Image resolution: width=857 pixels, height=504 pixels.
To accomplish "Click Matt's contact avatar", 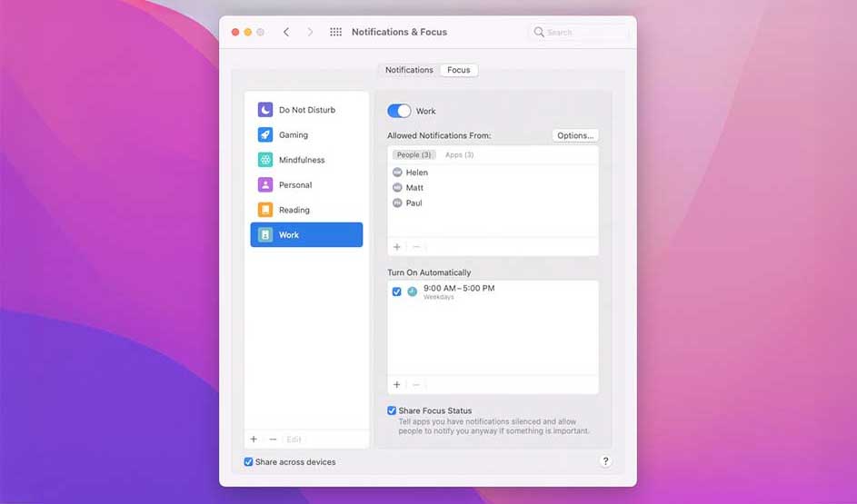I will pyautogui.click(x=397, y=188).
